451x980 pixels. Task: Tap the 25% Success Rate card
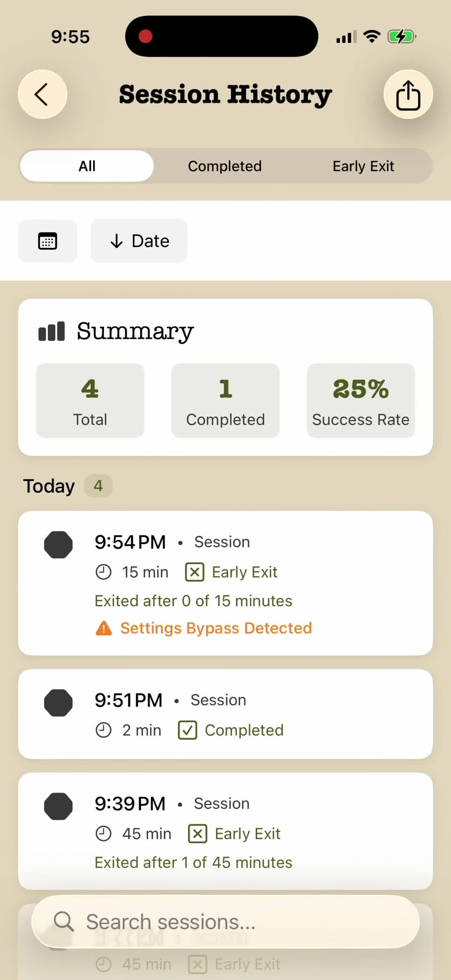tap(361, 400)
